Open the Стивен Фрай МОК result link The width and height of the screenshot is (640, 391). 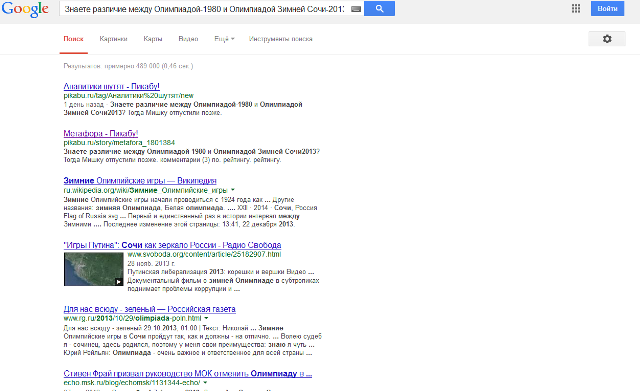pos(187,373)
